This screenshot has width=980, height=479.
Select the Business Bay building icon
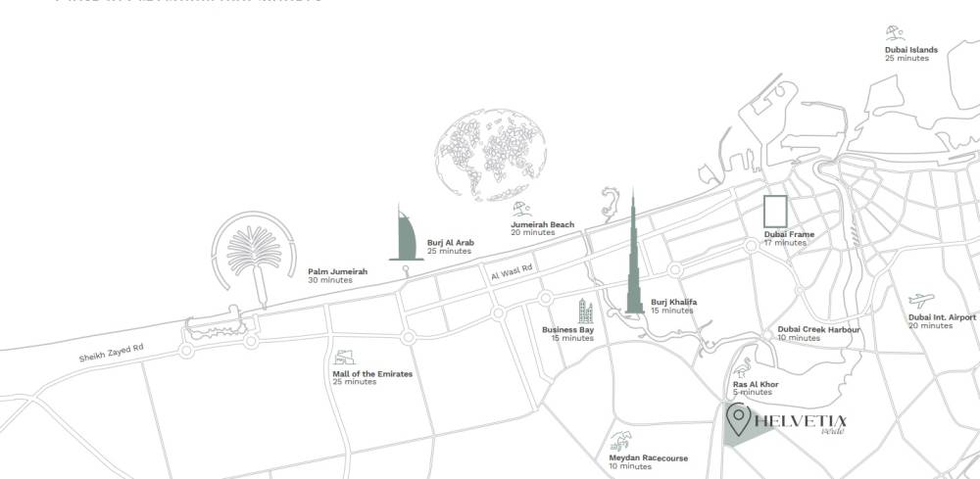pos(585,311)
